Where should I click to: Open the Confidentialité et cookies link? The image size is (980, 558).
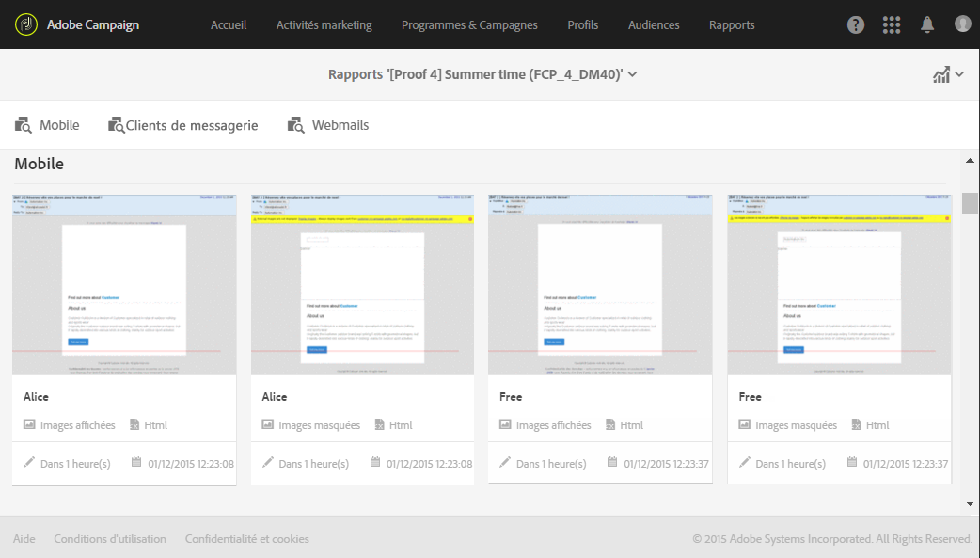(x=247, y=539)
